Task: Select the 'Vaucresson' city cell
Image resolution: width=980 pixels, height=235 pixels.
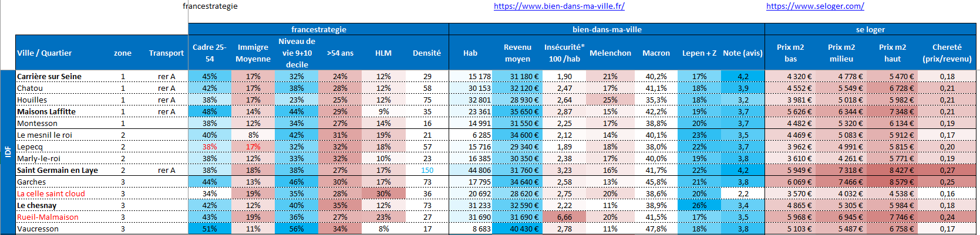Action: (x=60, y=229)
